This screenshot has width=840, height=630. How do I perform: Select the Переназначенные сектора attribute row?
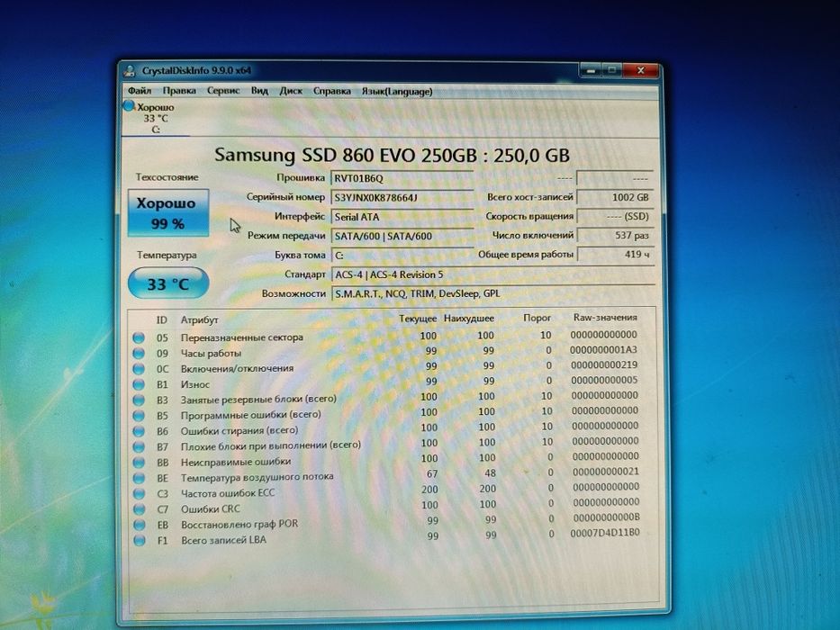pos(385,337)
